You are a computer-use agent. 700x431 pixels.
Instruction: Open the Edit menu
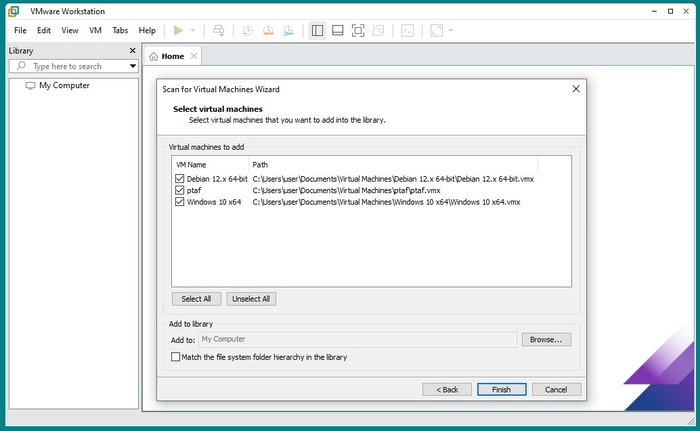click(x=44, y=30)
